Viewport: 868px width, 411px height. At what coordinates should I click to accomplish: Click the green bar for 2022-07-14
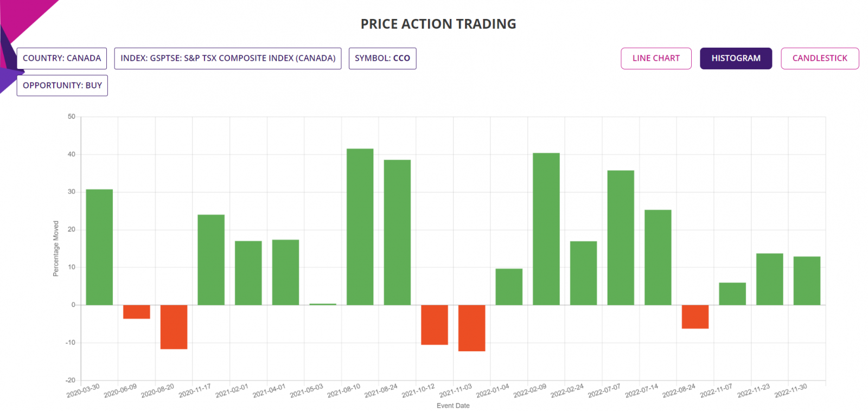[x=658, y=258]
